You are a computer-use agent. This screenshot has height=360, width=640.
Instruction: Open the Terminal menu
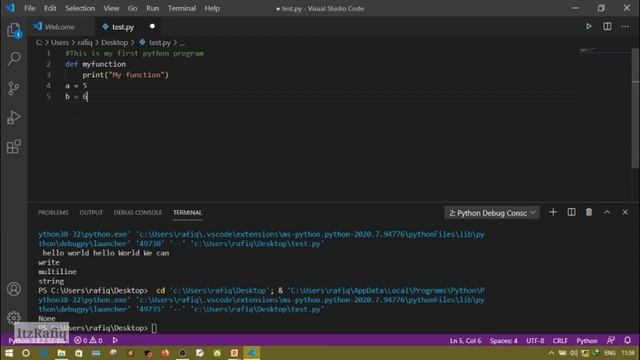point(182,8)
